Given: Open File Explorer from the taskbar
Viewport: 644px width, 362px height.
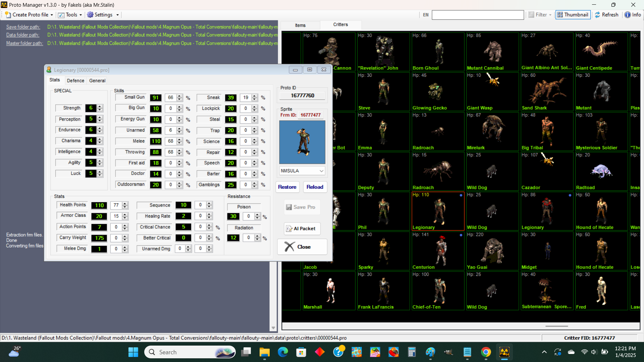Looking at the screenshot, I should coord(264,352).
